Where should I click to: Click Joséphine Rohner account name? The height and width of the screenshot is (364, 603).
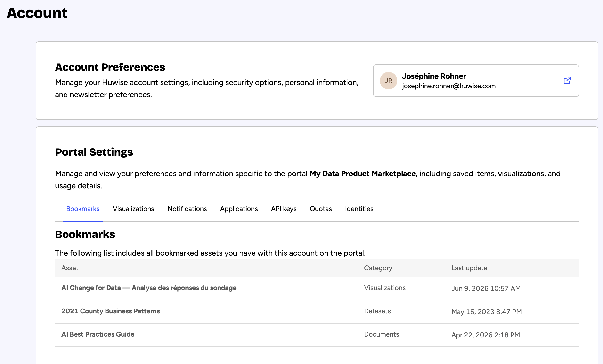[434, 76]
